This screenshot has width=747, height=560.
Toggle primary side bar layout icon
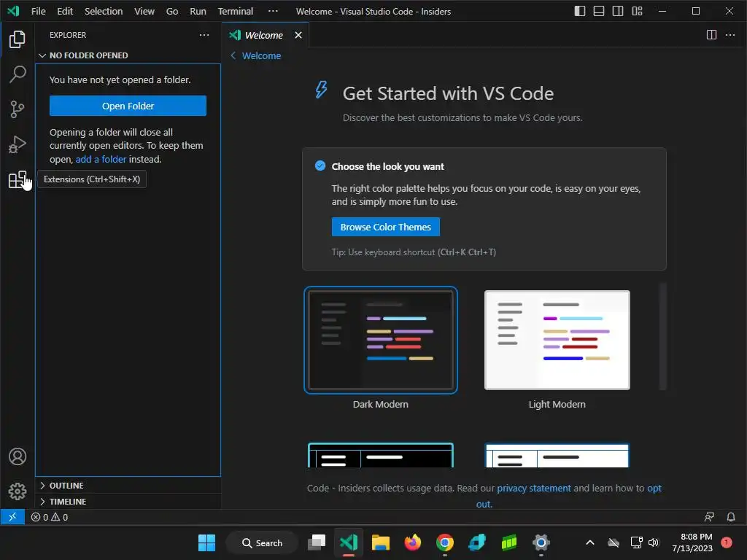[580, 11]
